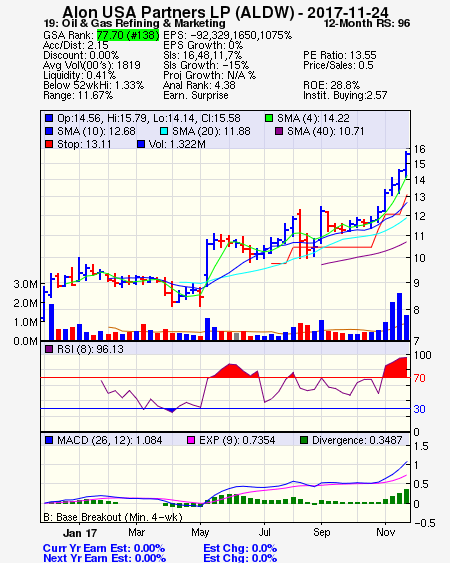Viewport: 450px width, 563px height.
Task: Click the 'Next Yr Earn Est: 0.00%' text
Action: pyautogui.click(x=105, y=558)
